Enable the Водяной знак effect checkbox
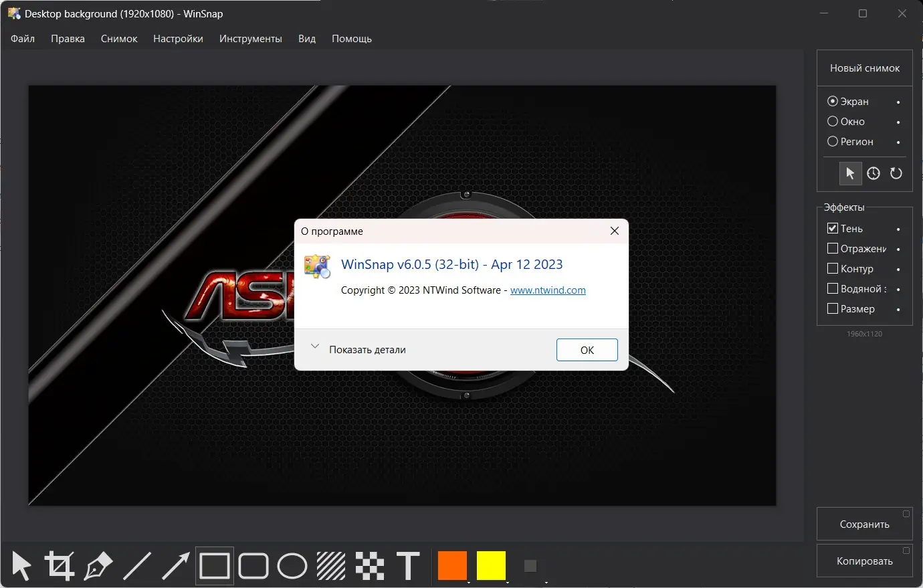This screenshot has width=923, height=588. coord(833,288)
